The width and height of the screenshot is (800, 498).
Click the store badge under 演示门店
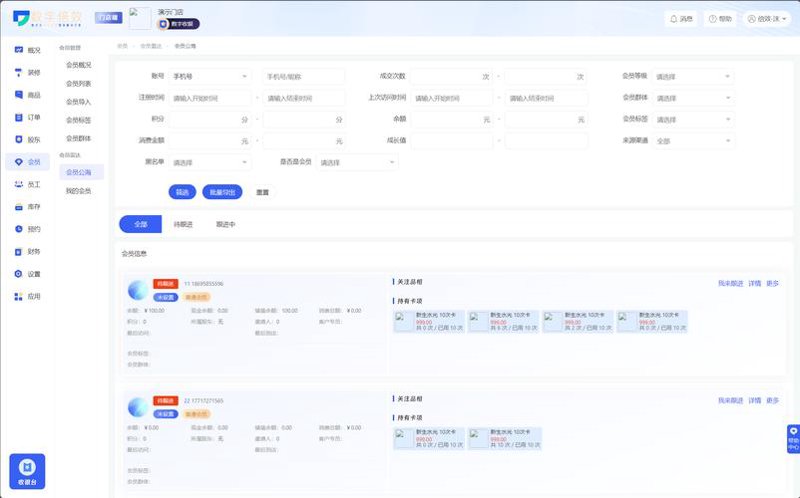pyautogui.click(x=178, y=24)
